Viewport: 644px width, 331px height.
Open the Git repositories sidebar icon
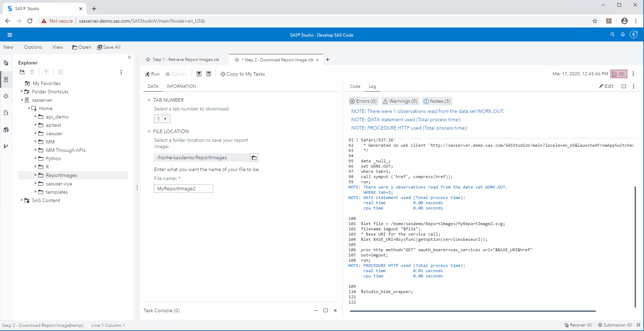6,146
